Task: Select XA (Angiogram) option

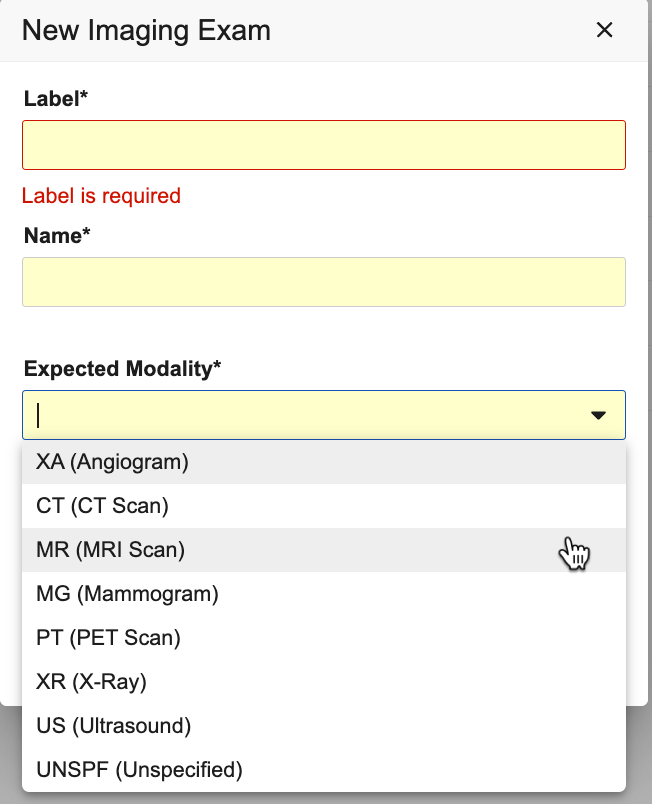Action: click(112, 462)
